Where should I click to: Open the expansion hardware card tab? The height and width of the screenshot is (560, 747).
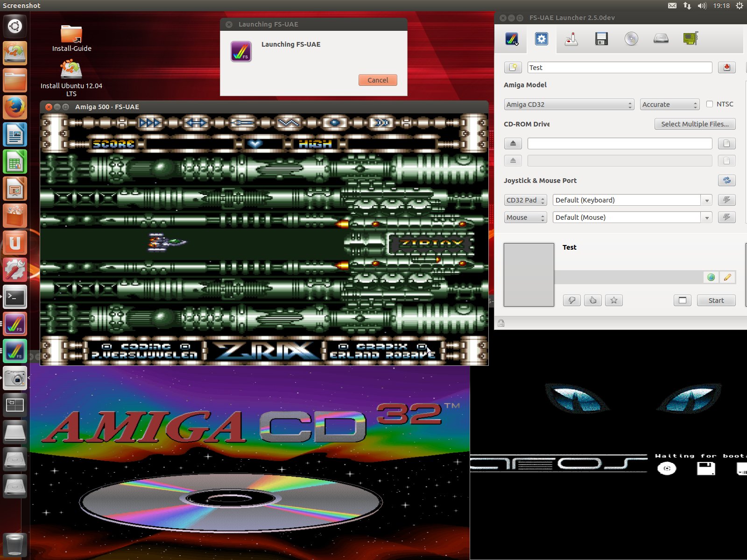[x=690, y=39]
